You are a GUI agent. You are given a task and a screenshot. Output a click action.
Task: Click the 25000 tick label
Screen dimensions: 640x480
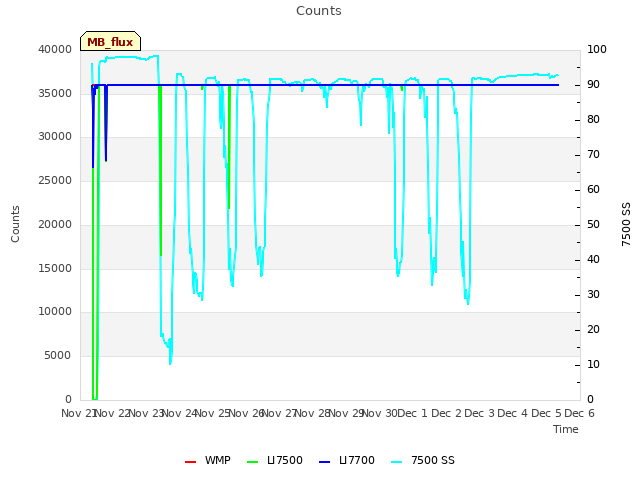(55, 180)
